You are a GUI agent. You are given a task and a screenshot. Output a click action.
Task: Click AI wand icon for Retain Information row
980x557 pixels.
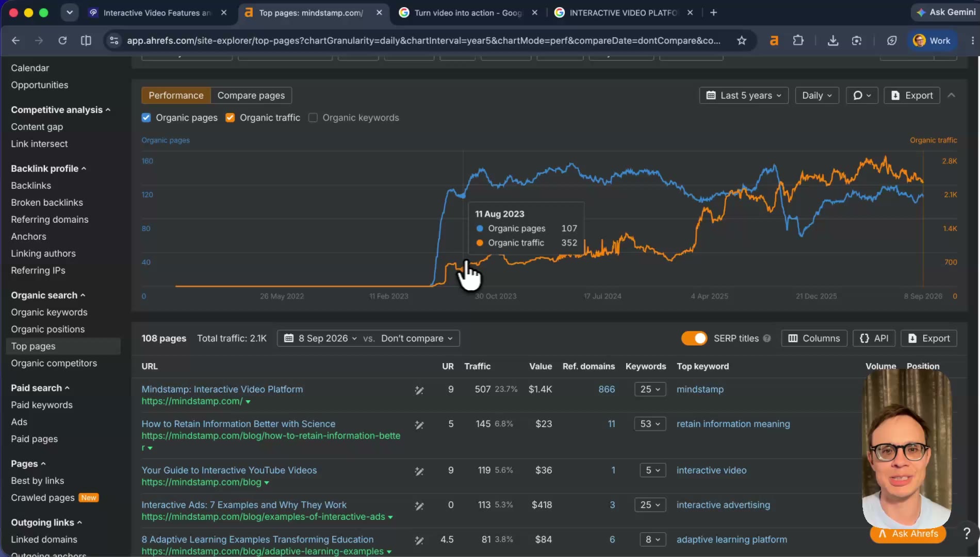point(419,425)
